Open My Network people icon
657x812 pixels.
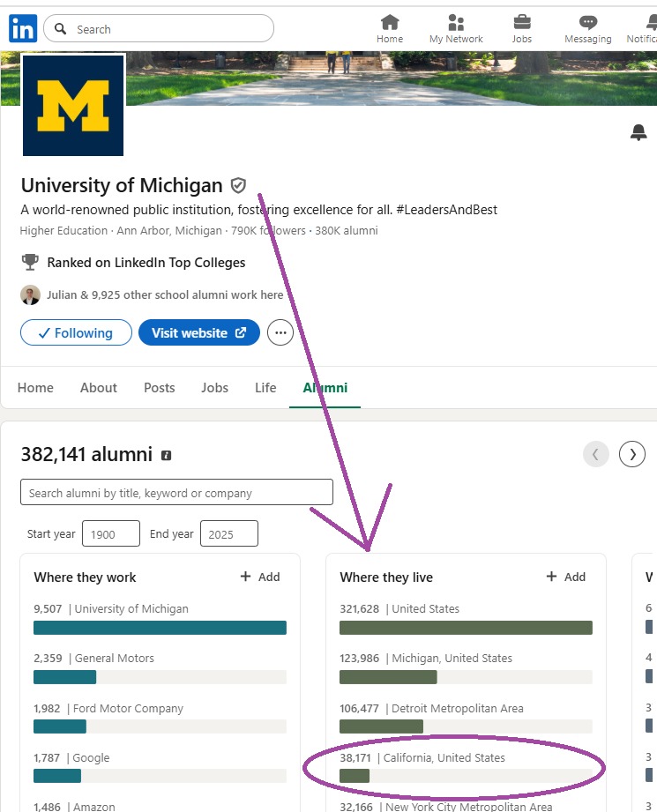coord(456,22)
